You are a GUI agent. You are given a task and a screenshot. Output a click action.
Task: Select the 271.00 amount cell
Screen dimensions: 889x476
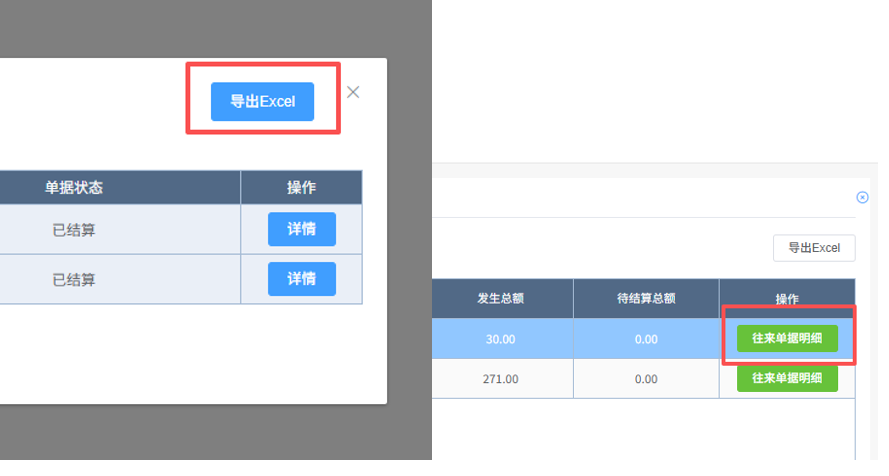(502, 379)
